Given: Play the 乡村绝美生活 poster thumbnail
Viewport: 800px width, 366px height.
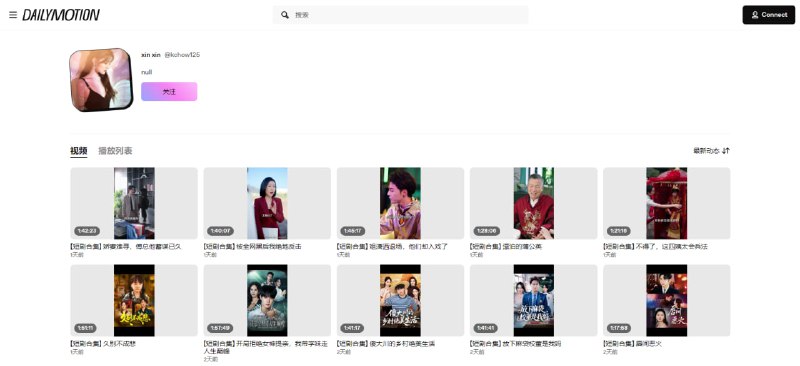Looking at the screenshot, I should coord(401,300).
